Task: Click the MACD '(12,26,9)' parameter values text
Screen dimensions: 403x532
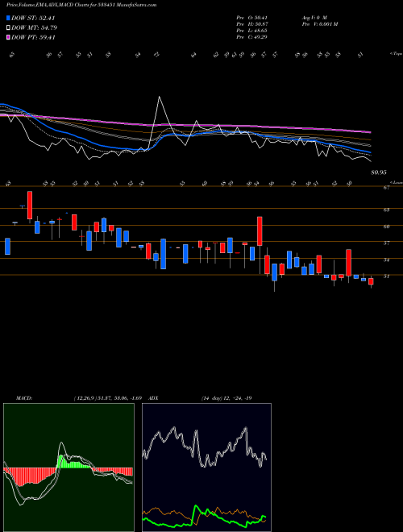Action: pyautogui.click(x=110, y=397)
